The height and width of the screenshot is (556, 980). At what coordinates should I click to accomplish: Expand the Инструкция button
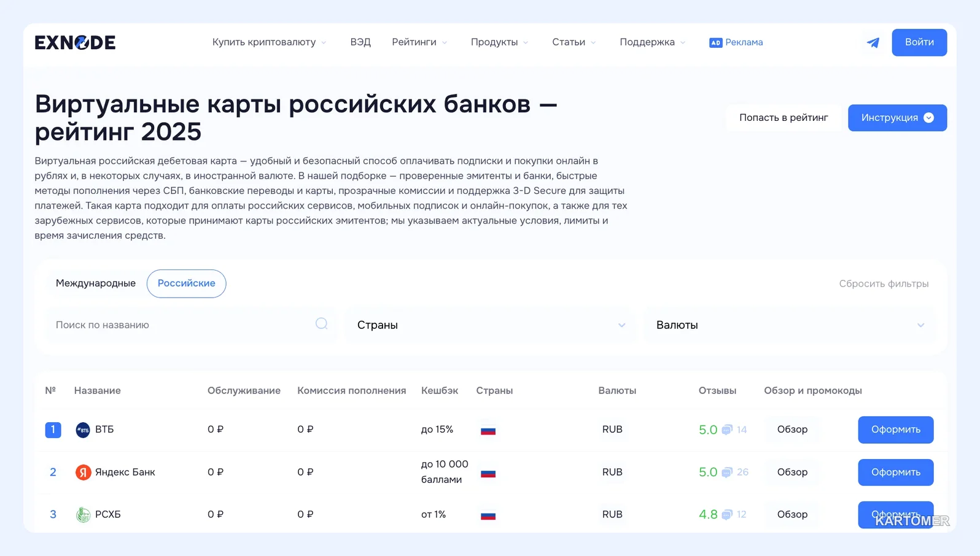tap(897, 118)
